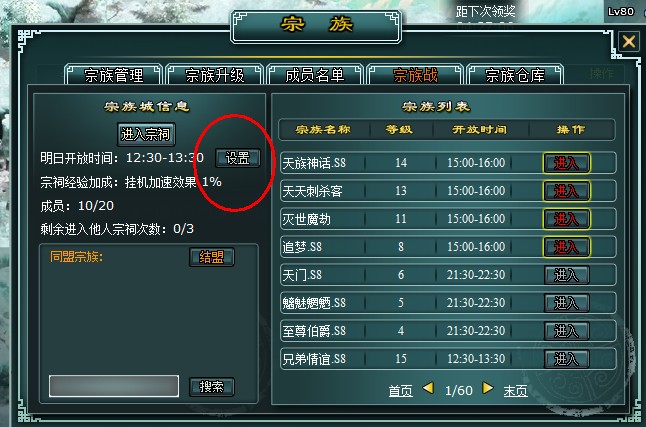Screen dimensions: 646x427
Task: Close the 宗族 window with the X icon
Action: point(629,41)
